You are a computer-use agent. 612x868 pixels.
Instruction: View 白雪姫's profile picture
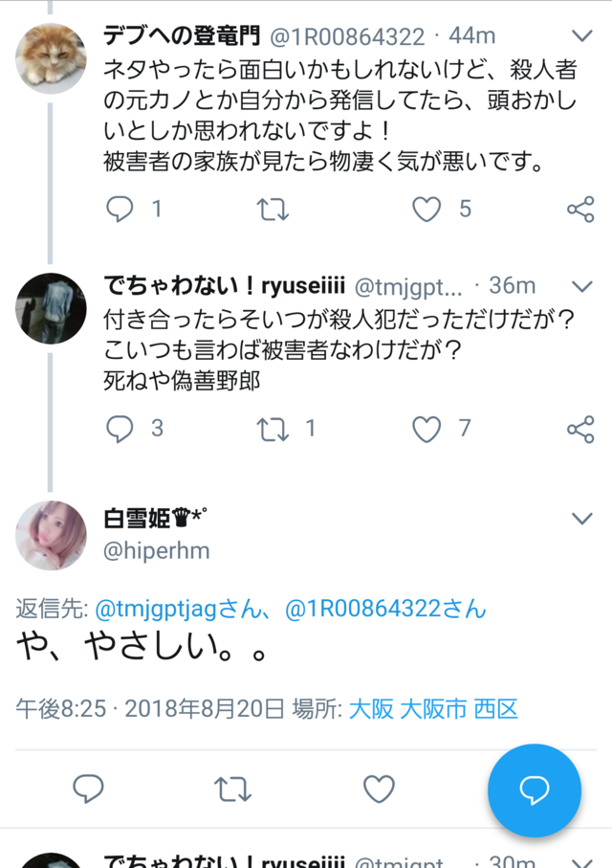52,535
